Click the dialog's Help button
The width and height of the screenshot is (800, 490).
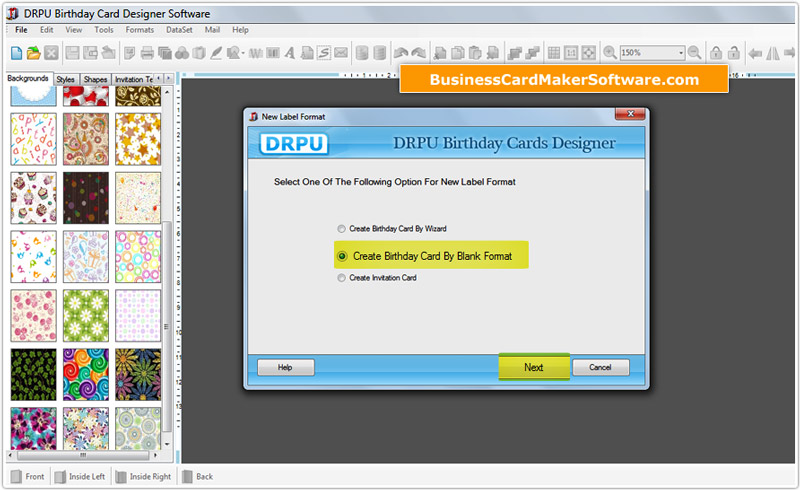[x=285, y=367]
